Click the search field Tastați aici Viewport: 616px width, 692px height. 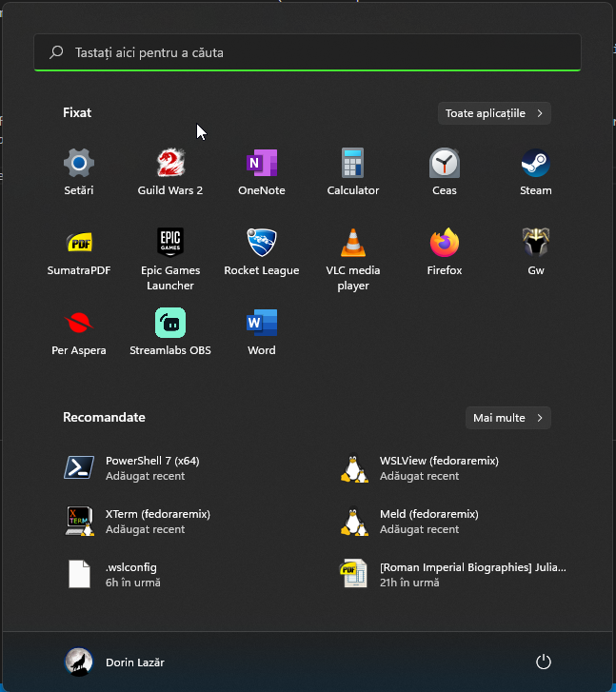(308, 52)
